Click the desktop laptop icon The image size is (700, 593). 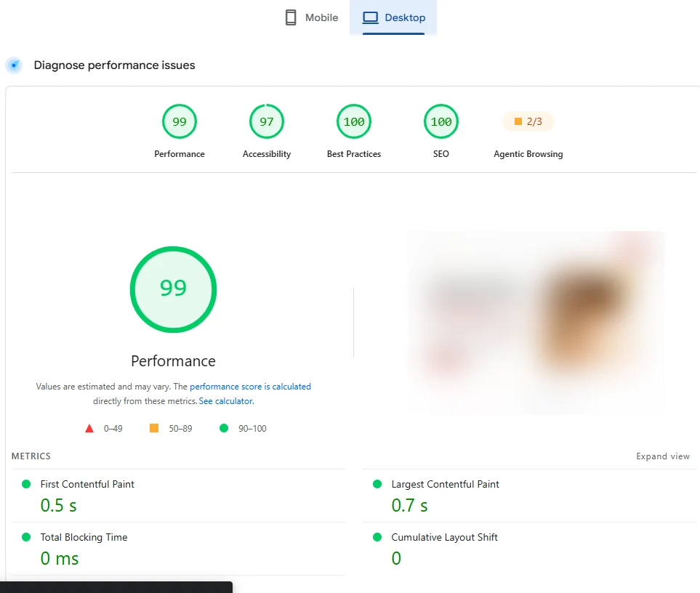pos(370,17)
